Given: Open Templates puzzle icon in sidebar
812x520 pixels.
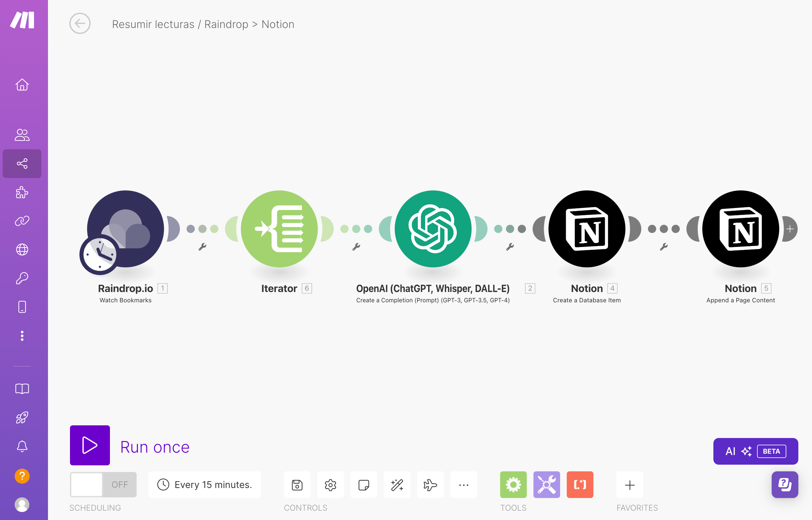Looking at the screenshot, I should tap(22, 192).
